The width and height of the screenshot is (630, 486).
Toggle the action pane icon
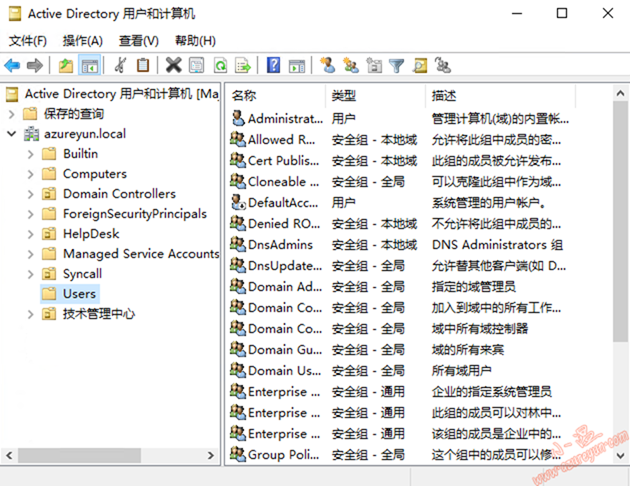pyautogui.click(x=297, y=65)
